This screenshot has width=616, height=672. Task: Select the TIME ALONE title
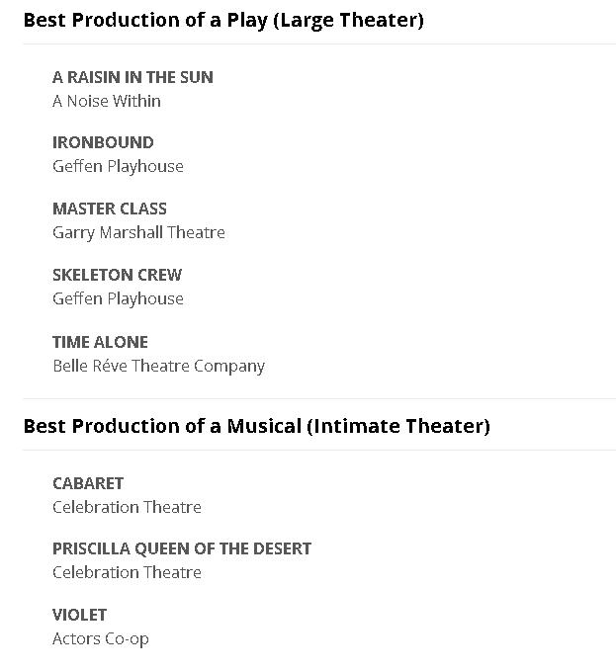(100, 342)
